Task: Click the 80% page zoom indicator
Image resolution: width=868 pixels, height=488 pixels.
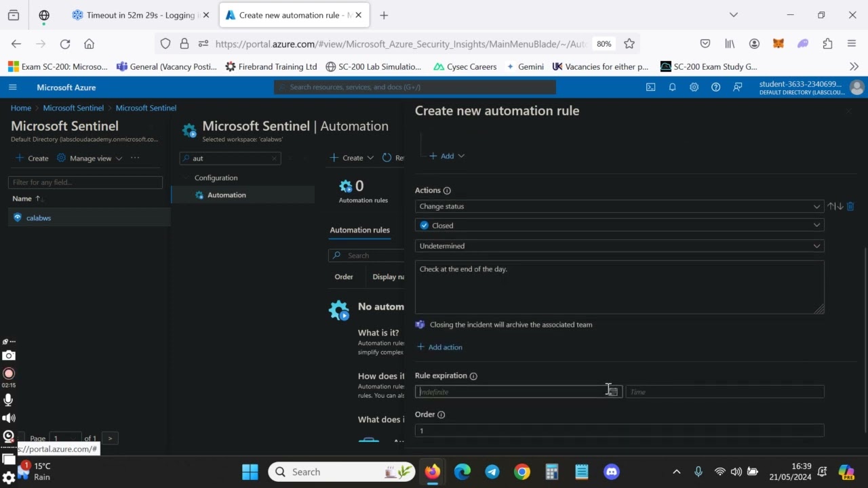Action: pyautogui.click(x=604, y=43)
